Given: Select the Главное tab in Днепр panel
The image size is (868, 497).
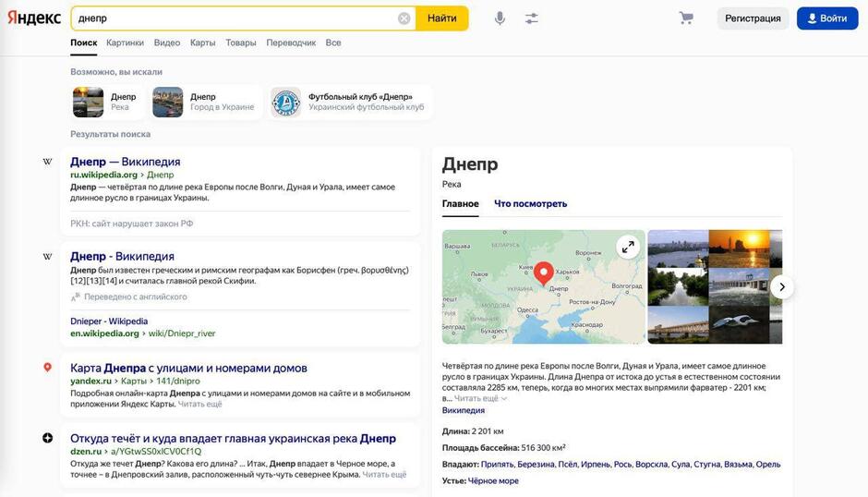Looking at the screenshot, I should click(461, 204).
